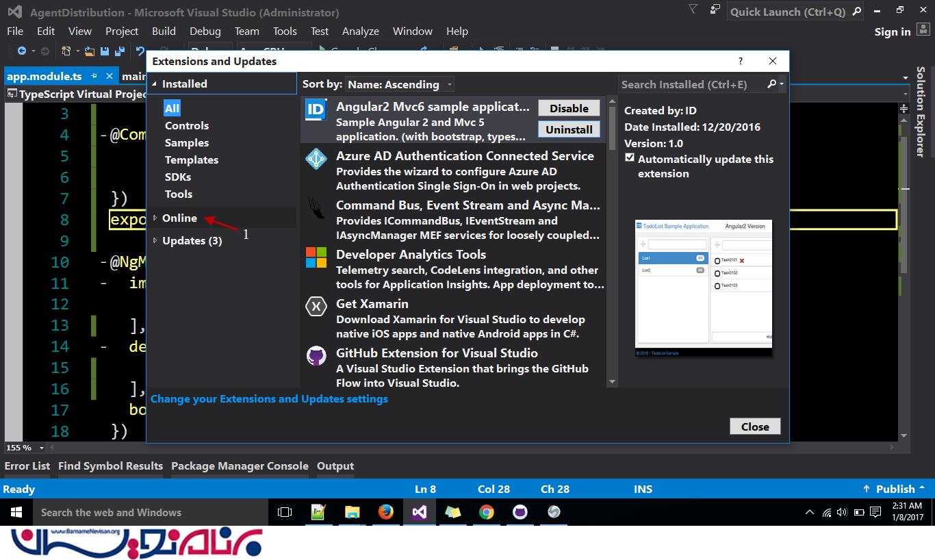Click the Get Xamarin hexagon icon
Screen dimensions: 935x560
(x=316, y=307)
